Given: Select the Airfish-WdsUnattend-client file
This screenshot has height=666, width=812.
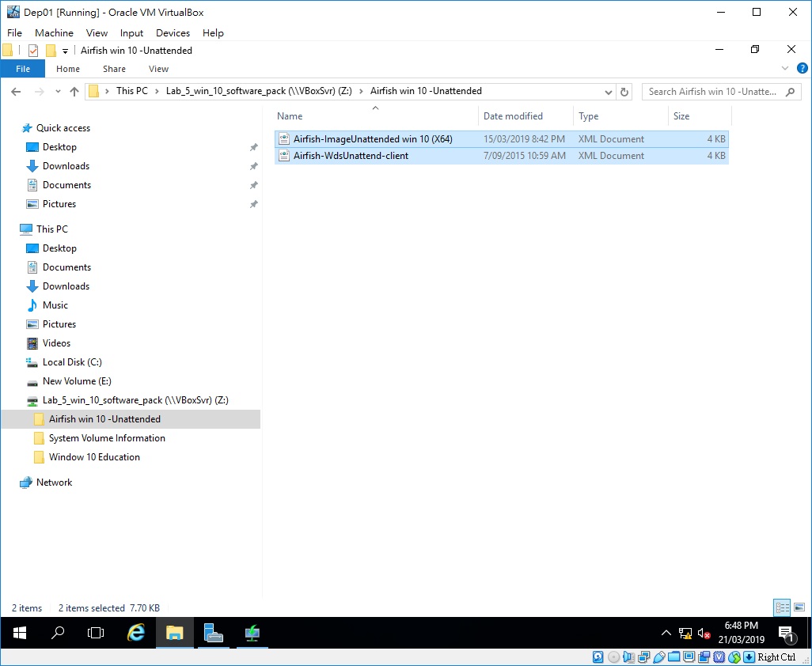Looking at the screenshot, I should pos(501,156).
